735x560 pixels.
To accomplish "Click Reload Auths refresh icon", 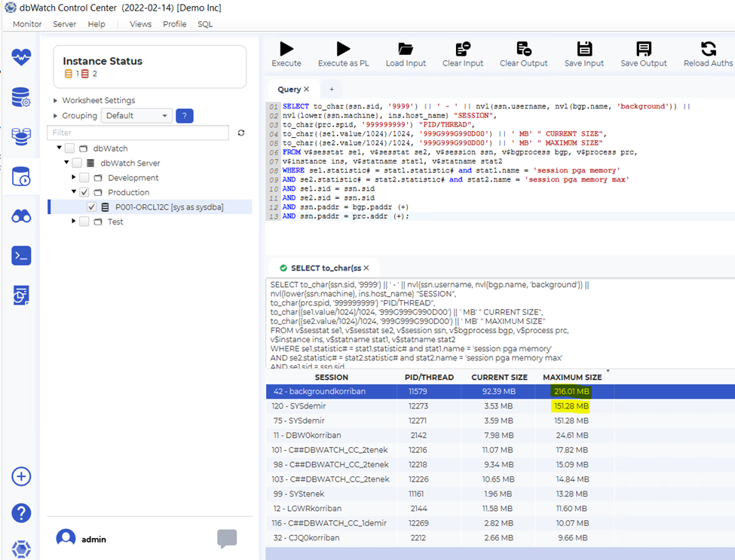I will coord(709,54).
